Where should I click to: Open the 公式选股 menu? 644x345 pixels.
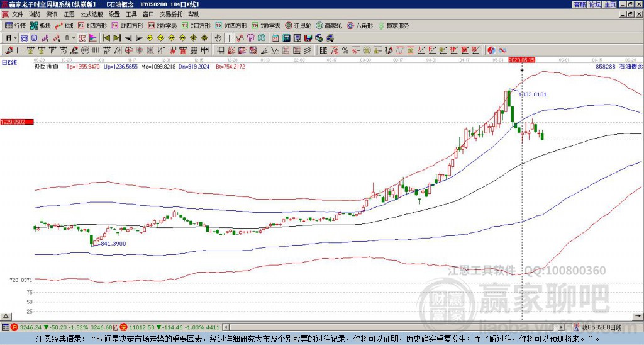(x=92, y=14)
